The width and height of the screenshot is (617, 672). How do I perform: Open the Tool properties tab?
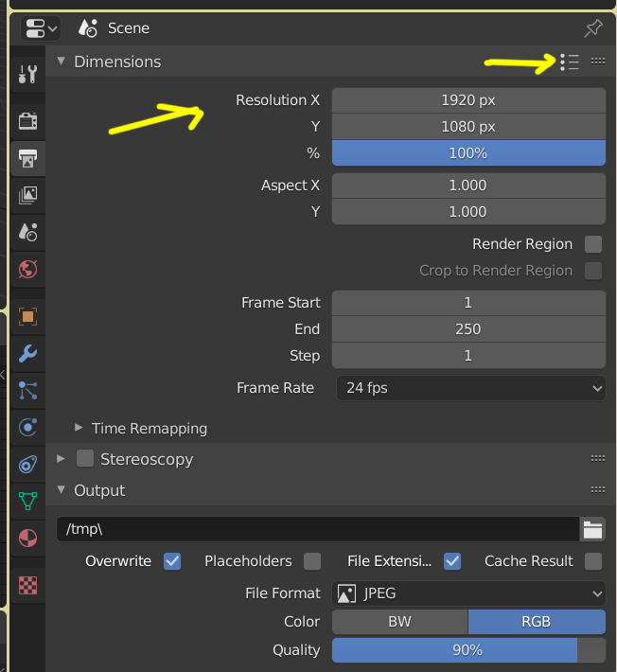click(x=27, y=74)
